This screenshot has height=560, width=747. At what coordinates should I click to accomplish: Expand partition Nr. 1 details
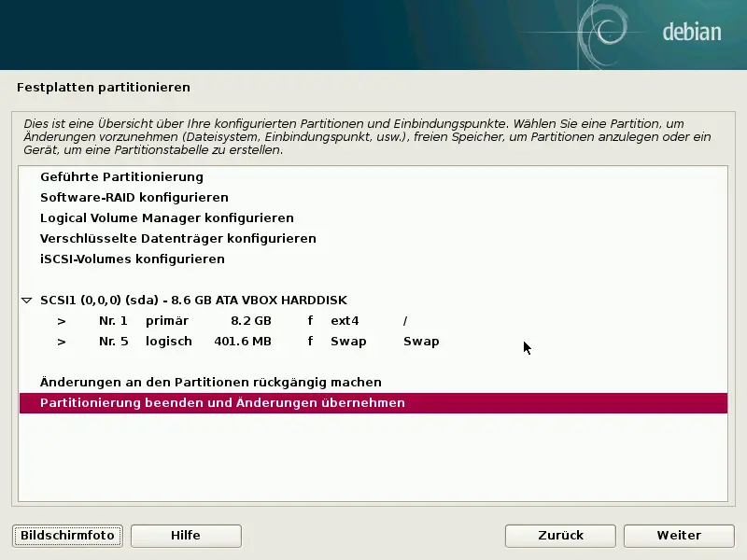tap(61, 320)
